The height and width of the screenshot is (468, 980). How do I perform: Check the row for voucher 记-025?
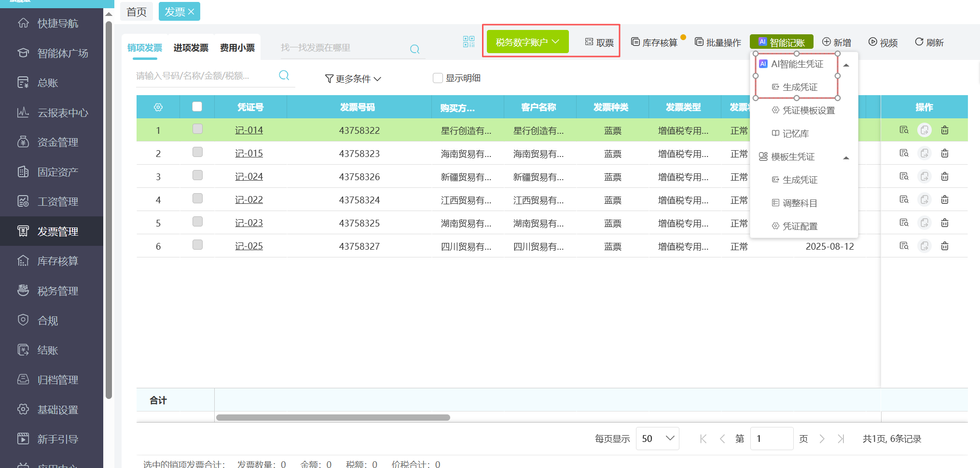pyautogui.click(x=197, y=245)
